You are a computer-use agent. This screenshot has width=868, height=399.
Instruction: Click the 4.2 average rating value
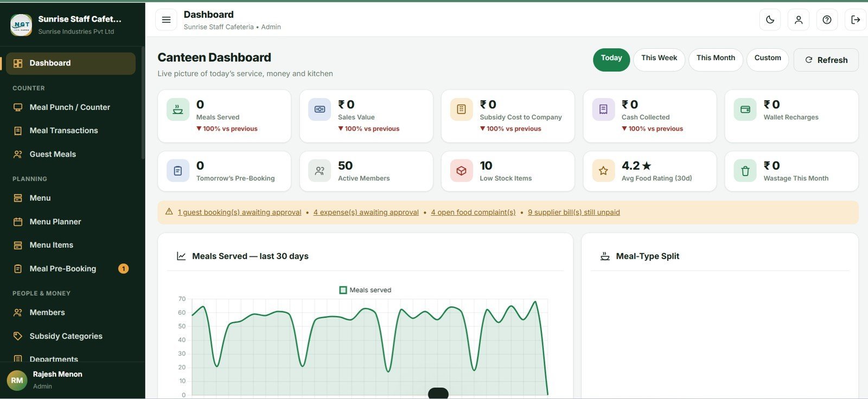[636, 166]
